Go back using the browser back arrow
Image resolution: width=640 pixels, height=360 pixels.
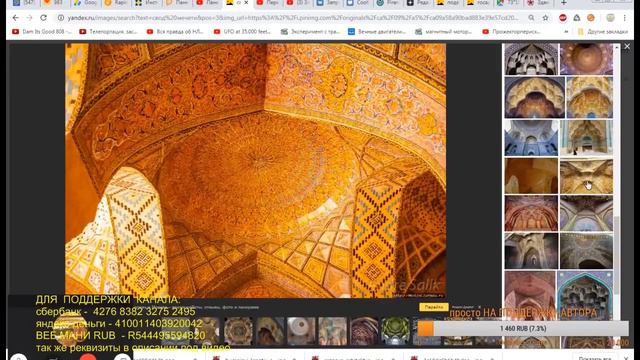pyautogui.click(x=15, y=18)
